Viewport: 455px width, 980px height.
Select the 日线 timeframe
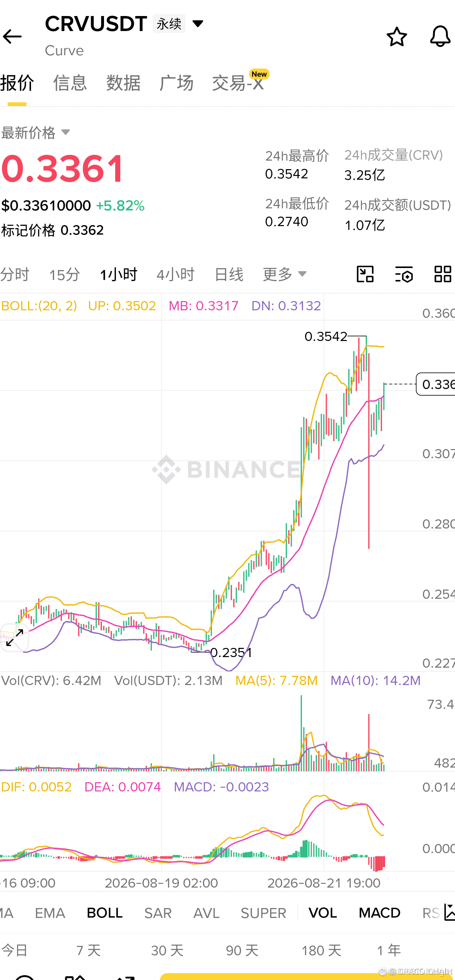(x=229, y=274)
